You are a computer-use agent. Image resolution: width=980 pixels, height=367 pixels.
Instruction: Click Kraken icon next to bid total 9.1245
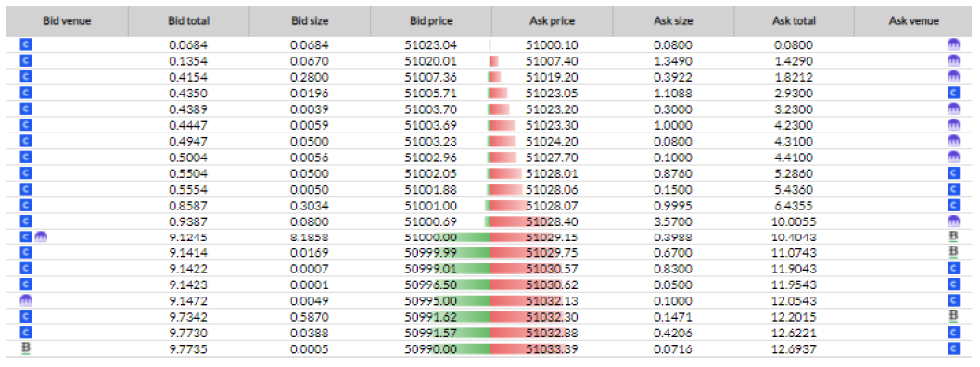click(x=41, y=237)
